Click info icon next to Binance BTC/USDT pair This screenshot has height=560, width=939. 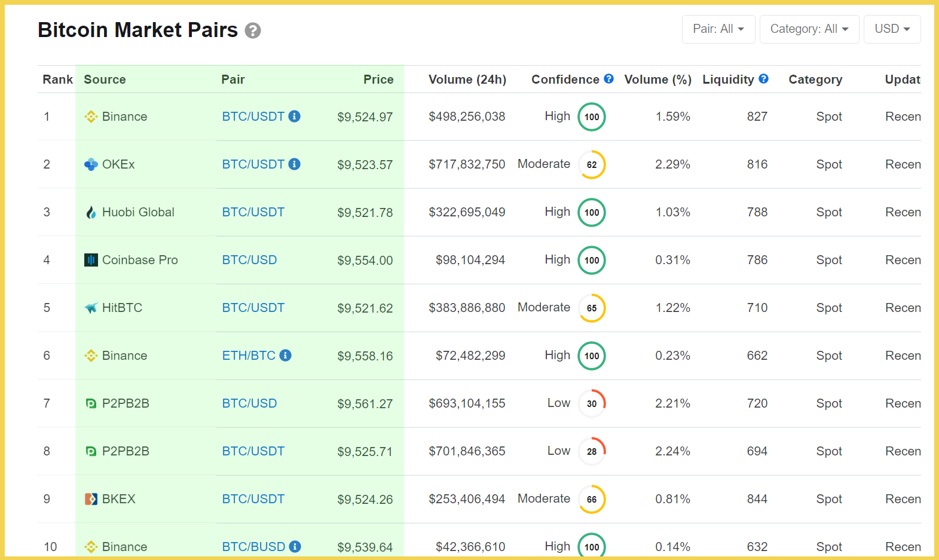294,116
